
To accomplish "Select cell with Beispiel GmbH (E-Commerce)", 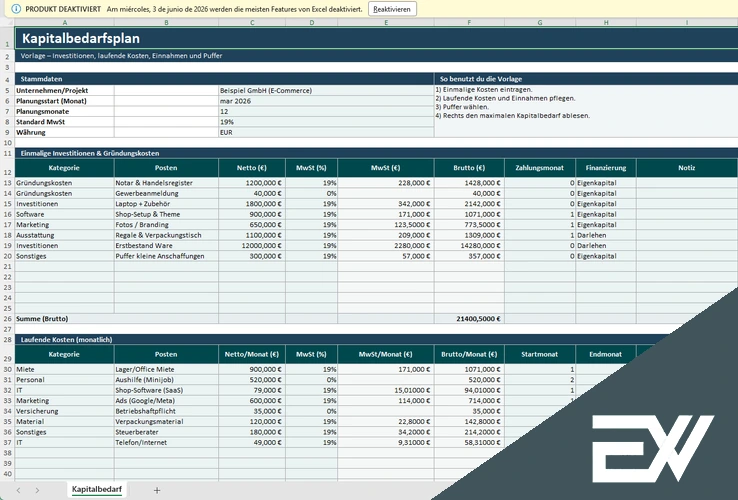I will click(x=326, y=90).
